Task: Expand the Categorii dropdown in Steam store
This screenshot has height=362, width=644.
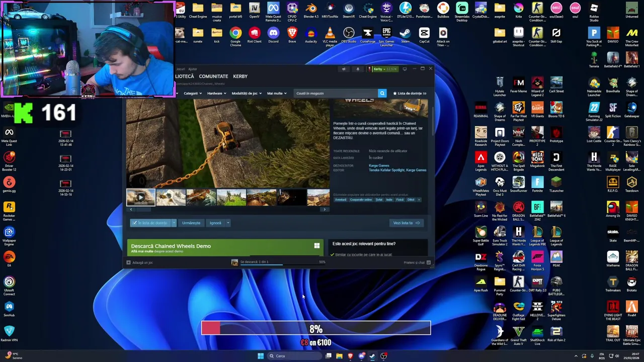Action: coord(193,93)
